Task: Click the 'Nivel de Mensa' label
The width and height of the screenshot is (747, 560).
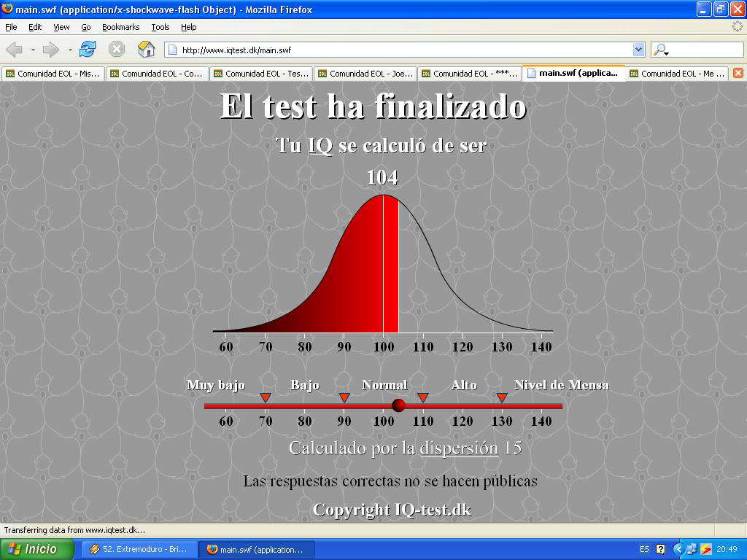Action: [562, 385]
